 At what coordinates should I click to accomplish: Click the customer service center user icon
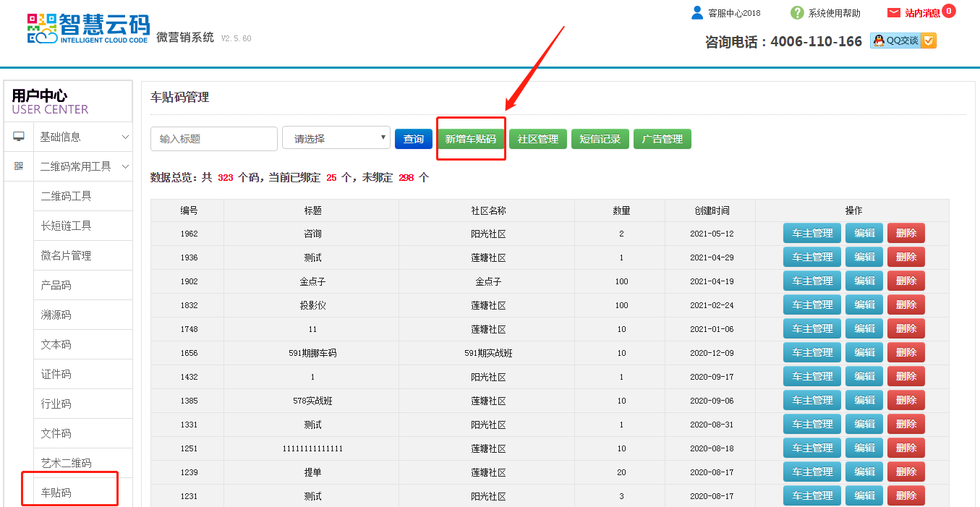click(697, 12)
